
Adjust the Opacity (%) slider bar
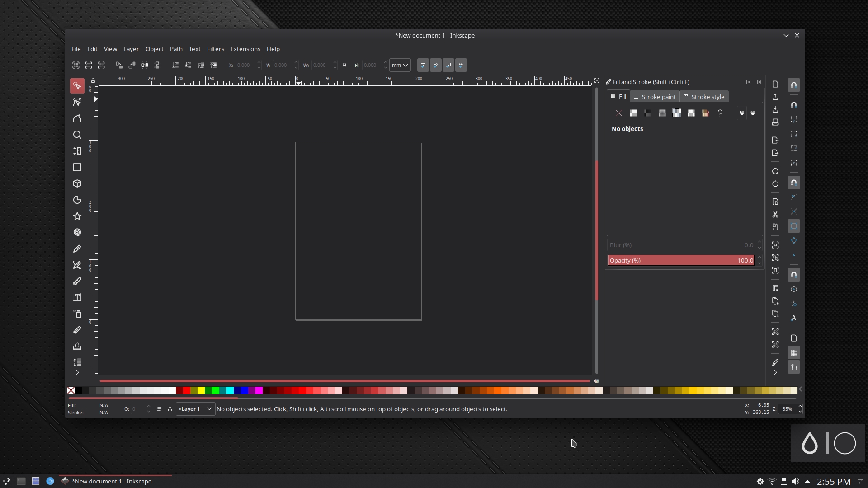coord(681,261)
